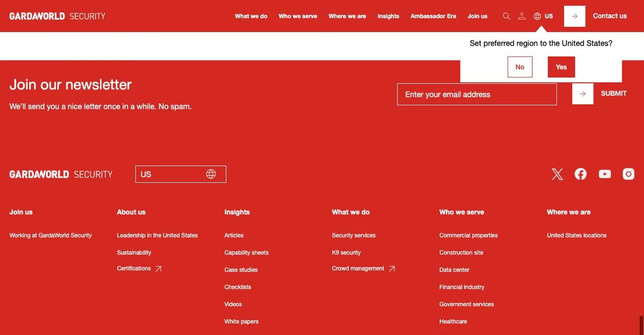Open the X (Twitter) social icon
This screenshot has width=644, height=335.
[x=557, y=174]
